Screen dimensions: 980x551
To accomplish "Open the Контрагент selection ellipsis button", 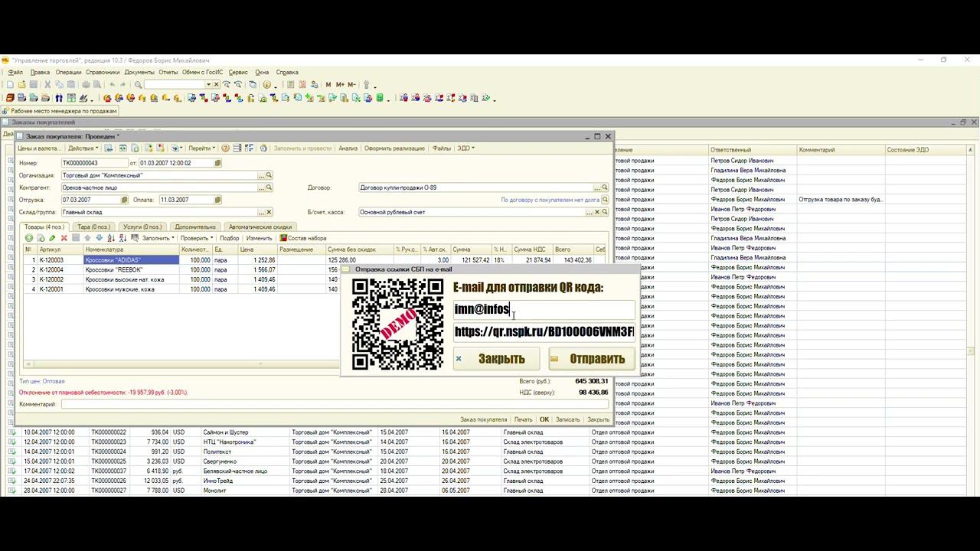I will tap(261, 187).
